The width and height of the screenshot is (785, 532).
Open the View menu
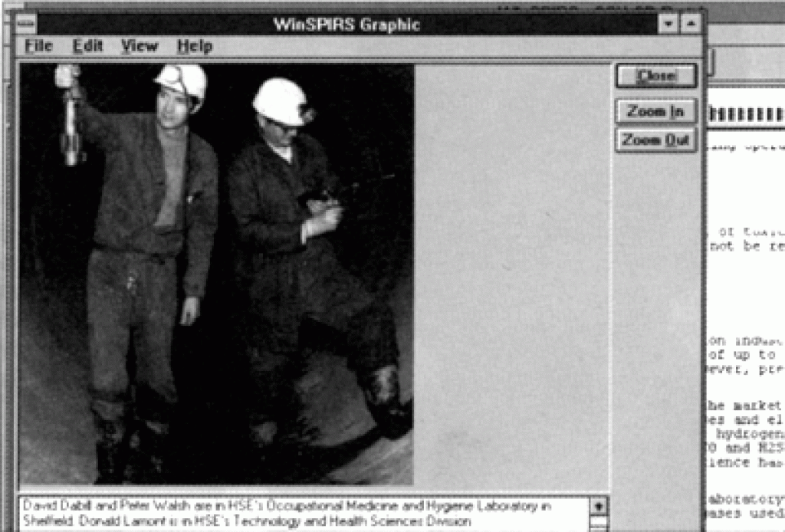(x=140, y=46)
